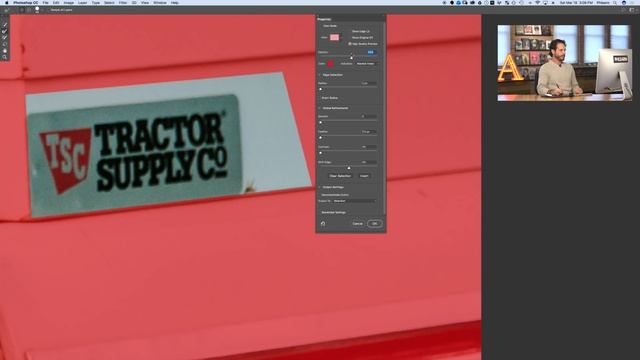640x360 pixels.
Task: Click the add to selection mode button
Action: click(x=22, y=10)
